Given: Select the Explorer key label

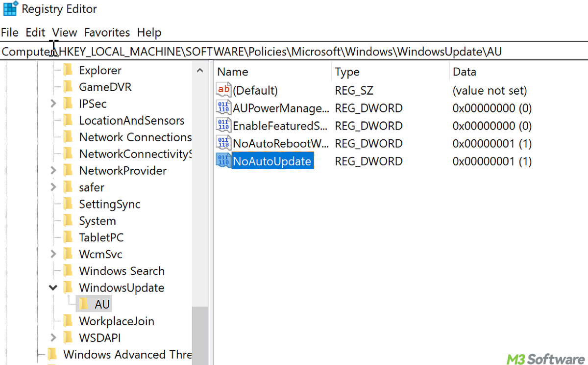Looking at the screenshot, I should point(100,70).
